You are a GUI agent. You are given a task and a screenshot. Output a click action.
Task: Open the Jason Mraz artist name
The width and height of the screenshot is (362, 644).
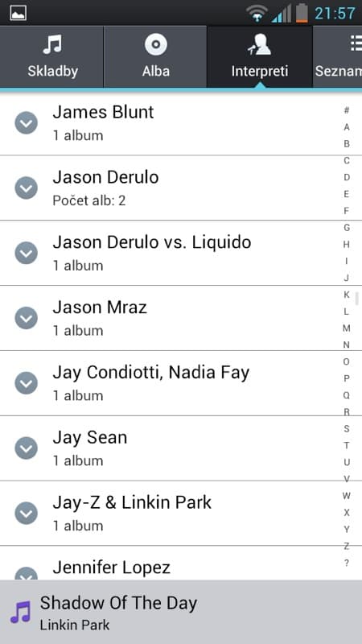(100, 308)
